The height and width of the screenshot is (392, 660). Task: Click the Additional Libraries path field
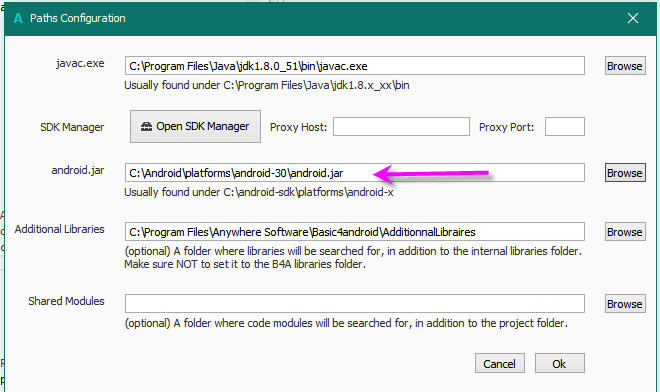354,232
